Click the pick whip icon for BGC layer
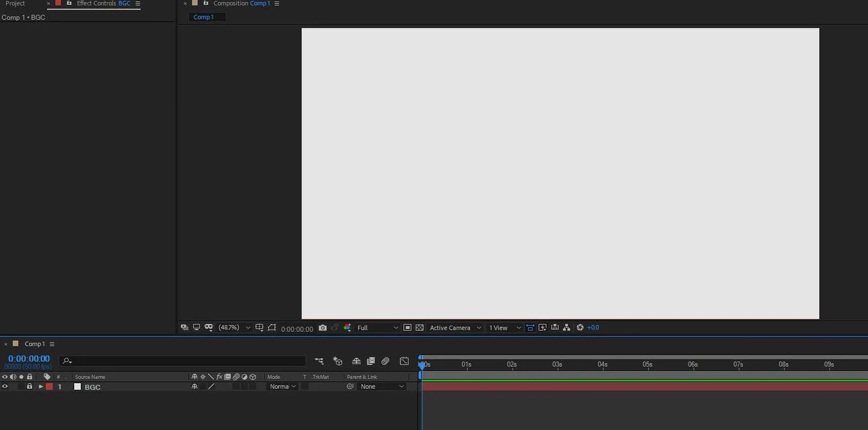Viewport: 868px width, 430px height. click(350, 387)
